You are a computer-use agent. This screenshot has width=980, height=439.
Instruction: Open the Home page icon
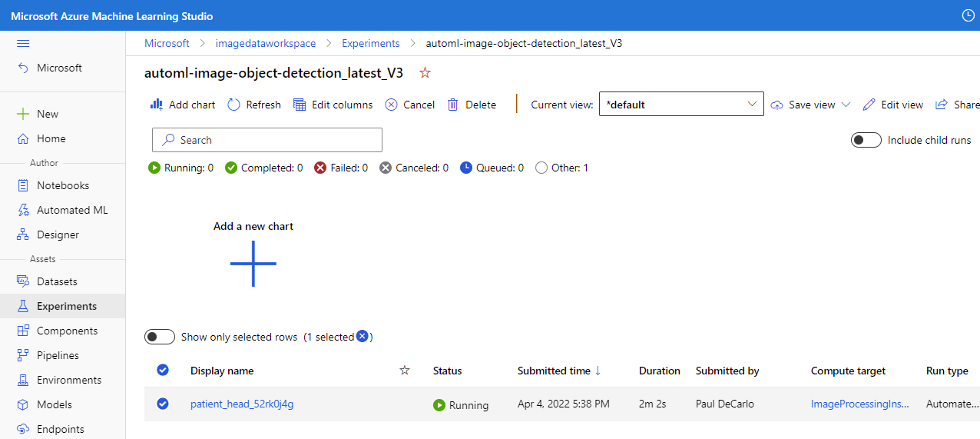[x=23, y=138]
